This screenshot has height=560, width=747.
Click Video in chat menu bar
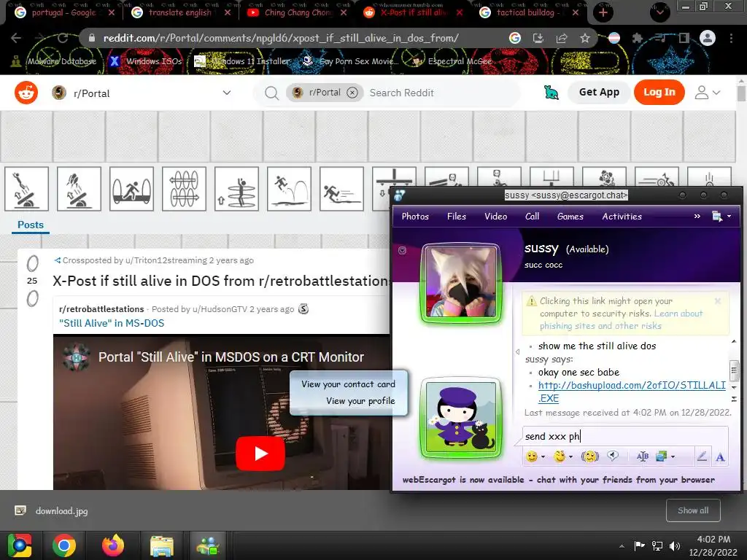pos(495,216)
